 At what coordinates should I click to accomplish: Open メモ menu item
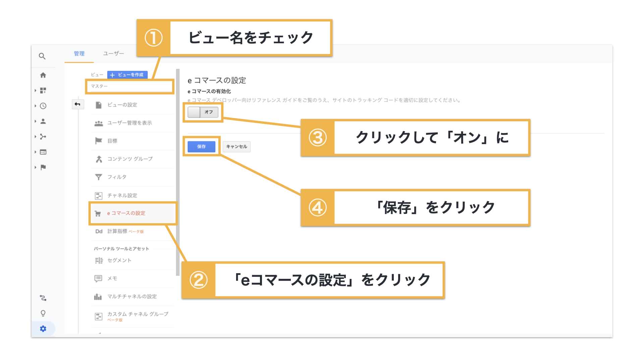tap(132, 279)
